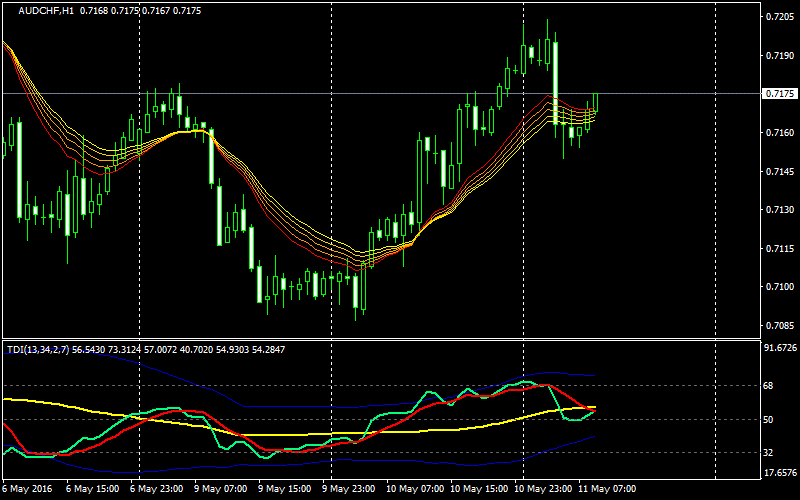This screenshot has height=500, width=800.
Task: Click the 11 May 07:00 time label
Action: click(607, 489)
